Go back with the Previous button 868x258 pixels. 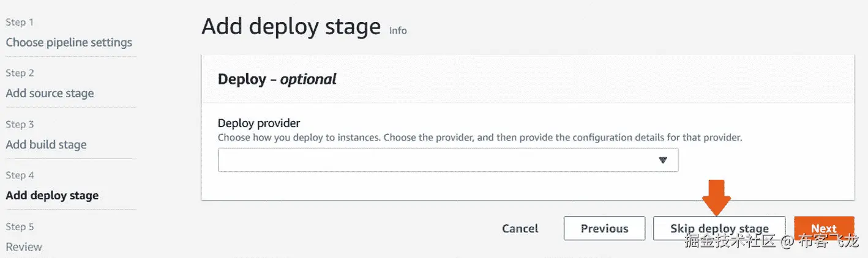[604, 229]
